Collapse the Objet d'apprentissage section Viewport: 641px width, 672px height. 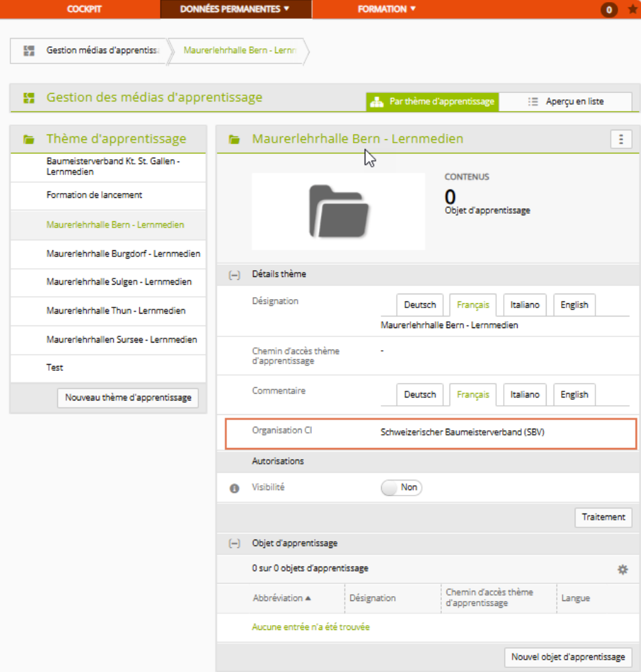point(234,543)
